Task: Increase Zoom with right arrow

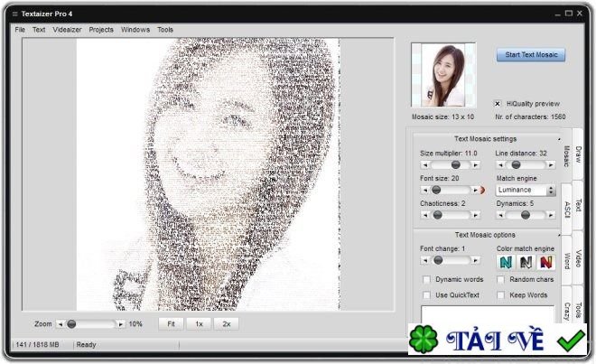Action: click(120, 324)
